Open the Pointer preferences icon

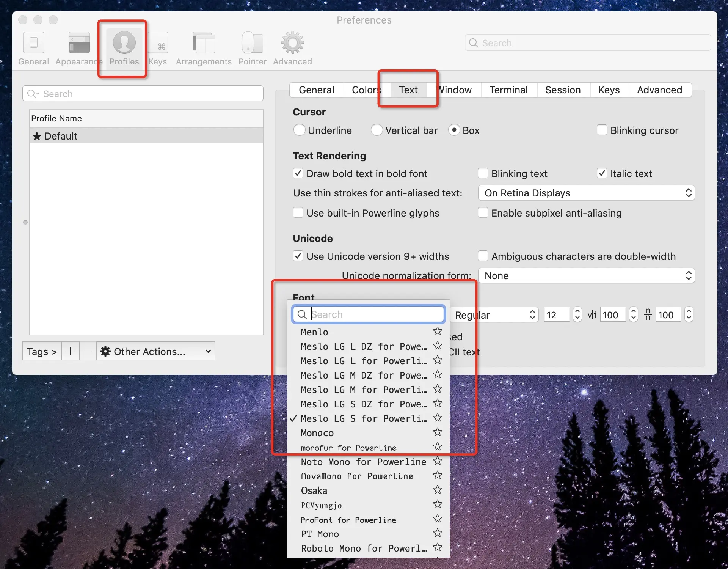click(x=252, y=43)
